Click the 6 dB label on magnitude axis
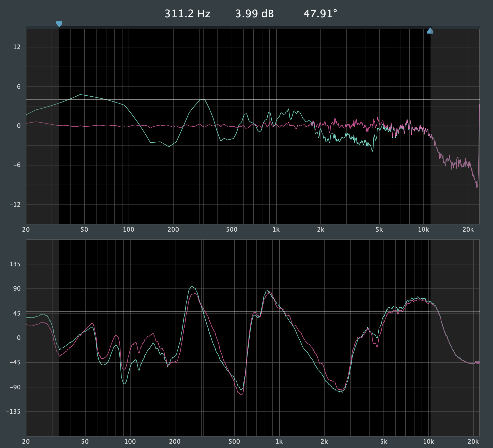Viewport: 493px width, 448px height. (x=19, y=87)
